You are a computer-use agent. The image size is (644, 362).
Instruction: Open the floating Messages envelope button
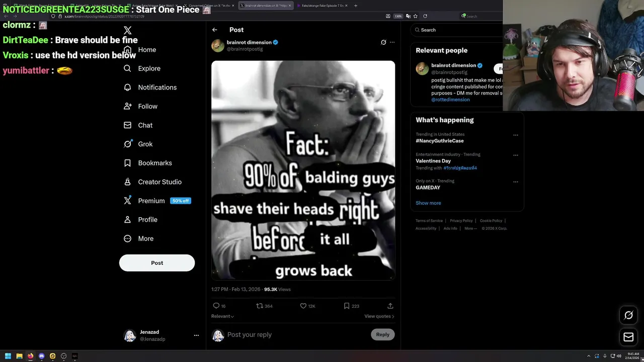point(628,337)
